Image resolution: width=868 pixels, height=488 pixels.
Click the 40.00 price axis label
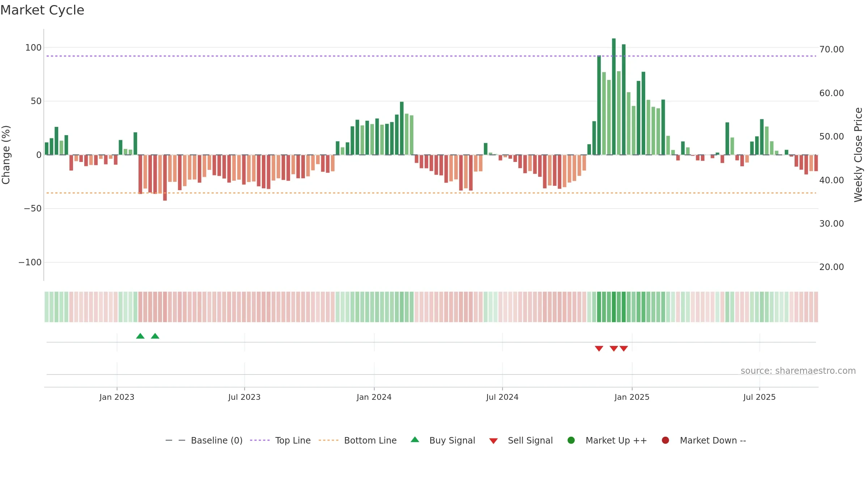831,180
